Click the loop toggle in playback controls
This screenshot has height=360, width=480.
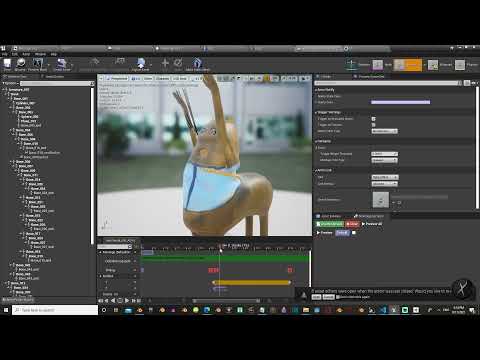(150, 301)
